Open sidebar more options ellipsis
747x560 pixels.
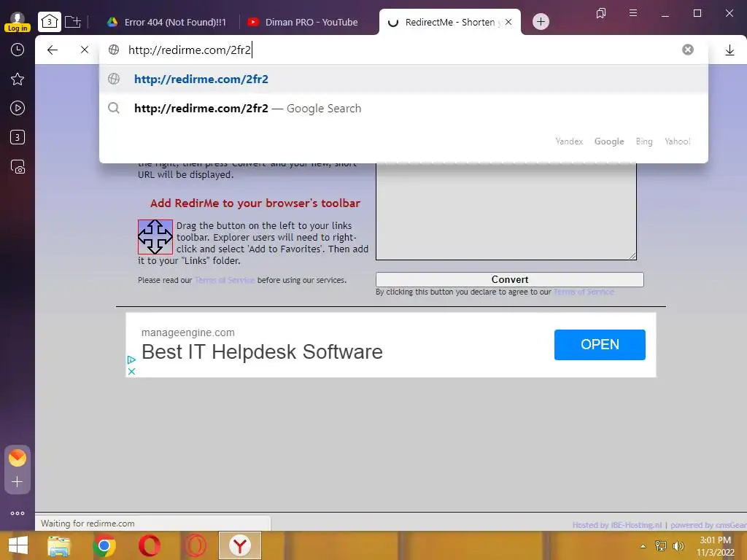coord(18,513)
